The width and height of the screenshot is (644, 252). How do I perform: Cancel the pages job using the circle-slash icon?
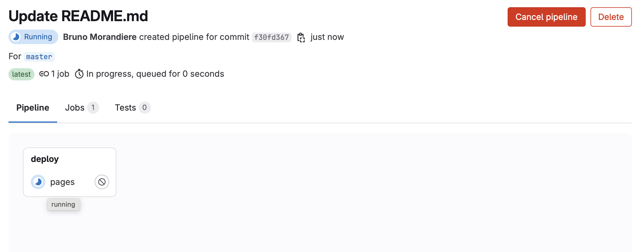102,182
